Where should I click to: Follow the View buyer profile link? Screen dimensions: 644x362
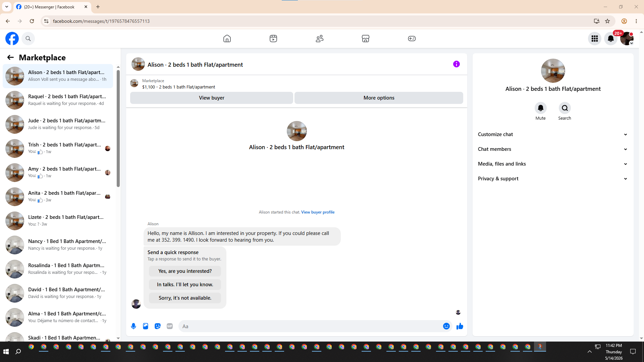[318, 212]
